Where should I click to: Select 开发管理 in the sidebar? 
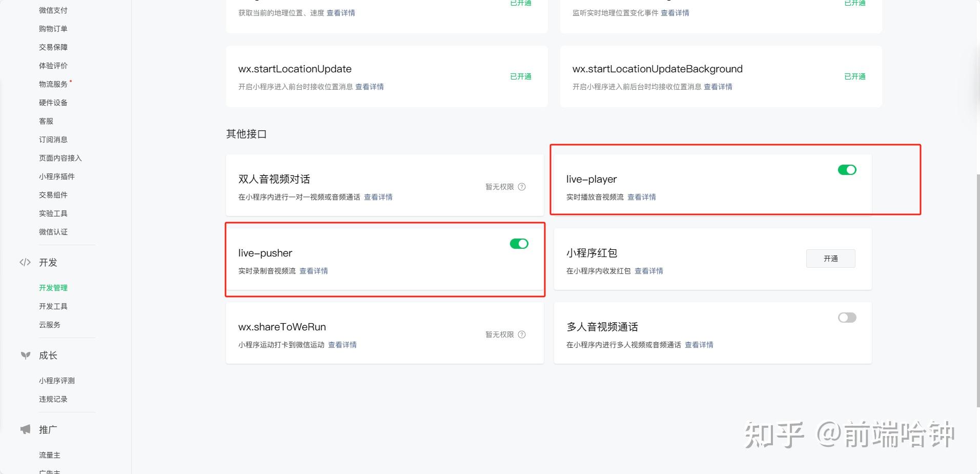(x=53, y=288)
